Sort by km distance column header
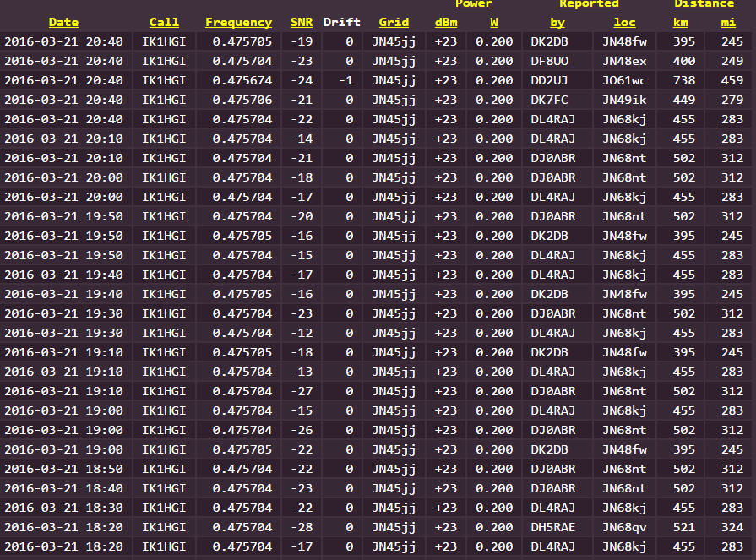Screen dimensions: 756x560 680,22
